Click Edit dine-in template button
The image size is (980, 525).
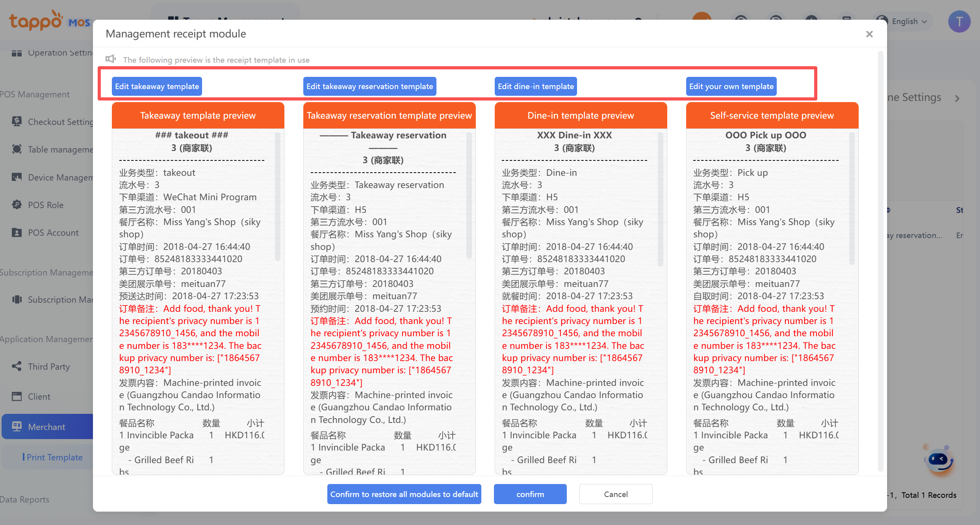[x=536, y=86]
